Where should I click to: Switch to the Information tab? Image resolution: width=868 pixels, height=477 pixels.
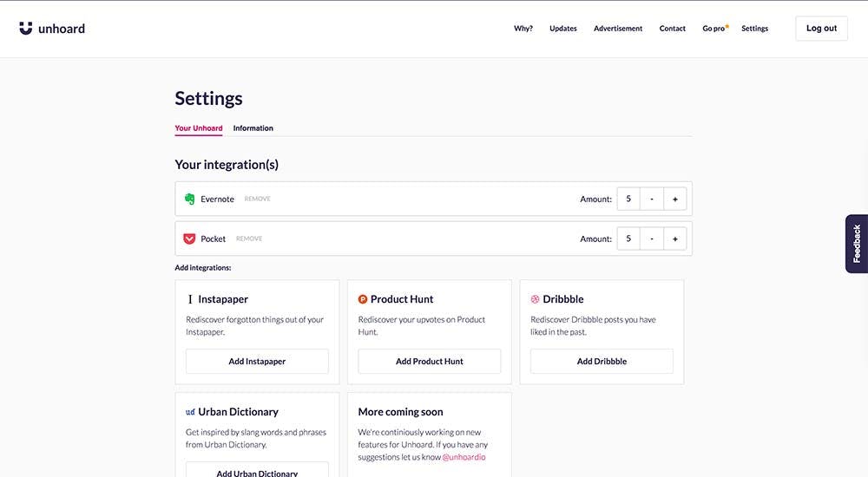point(253,128)
